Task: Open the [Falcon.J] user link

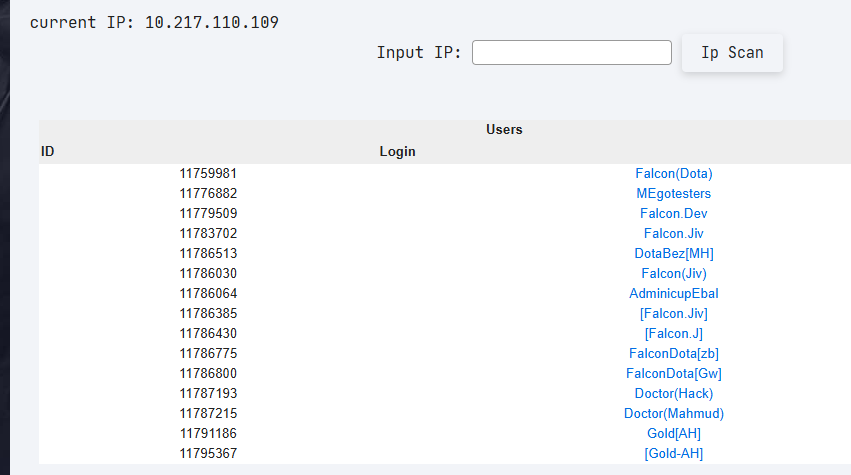Action: pos(673,333)
